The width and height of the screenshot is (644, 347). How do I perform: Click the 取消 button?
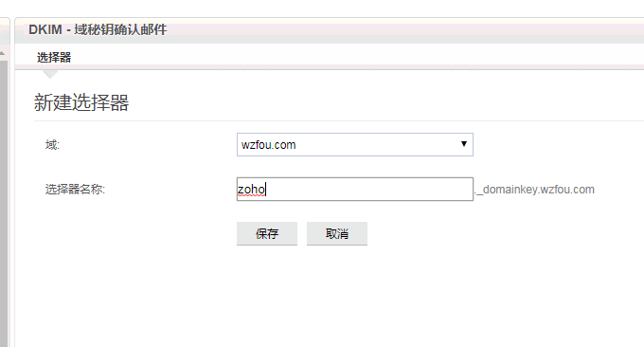(337, 233)
